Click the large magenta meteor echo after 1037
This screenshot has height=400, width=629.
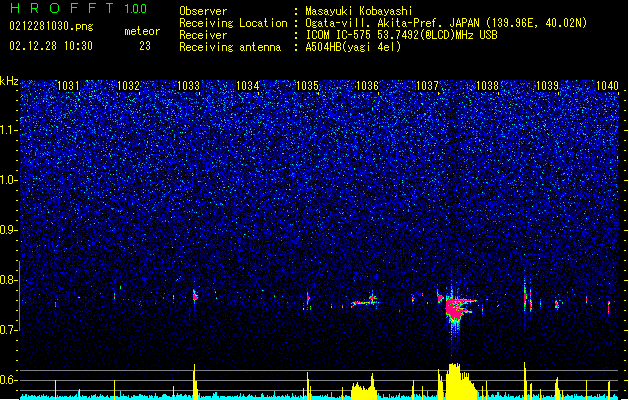click(x=455, y=308)
